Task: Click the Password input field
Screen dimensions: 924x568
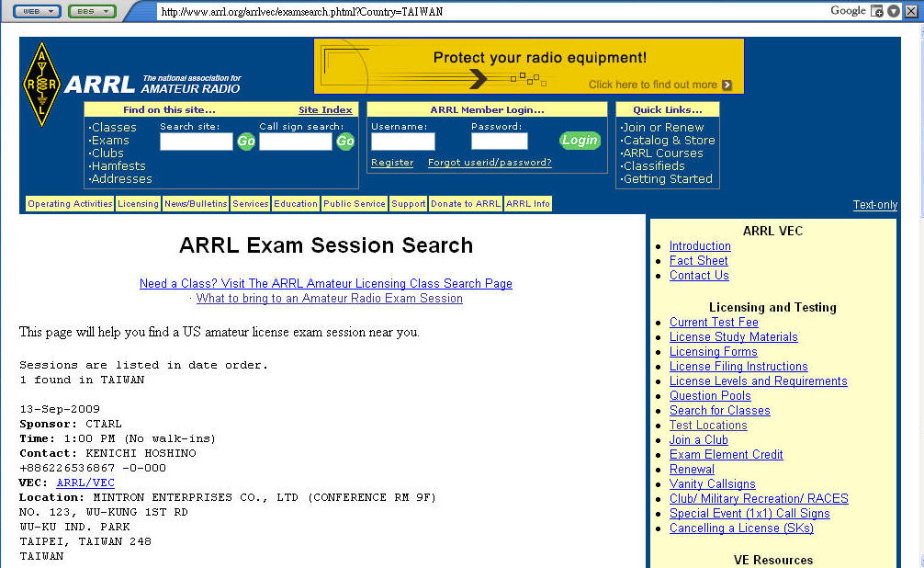Action: 499,142
